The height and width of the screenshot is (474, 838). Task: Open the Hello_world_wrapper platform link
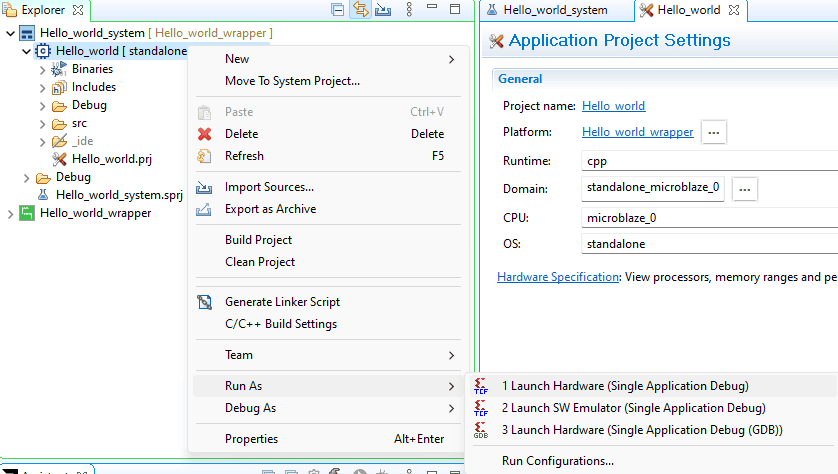[x=637, y=132]
